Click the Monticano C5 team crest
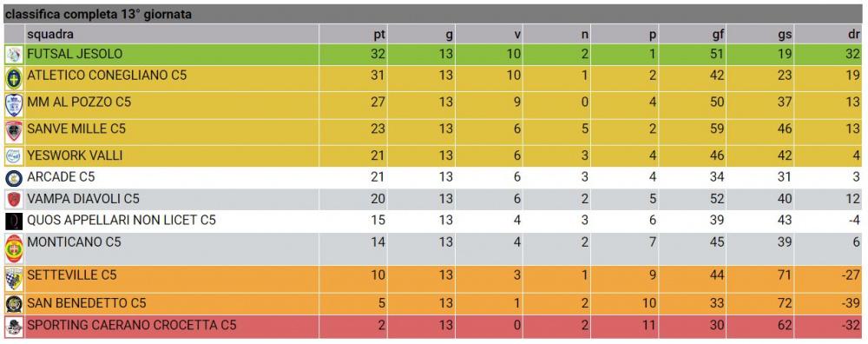Viewport: 868px width, 344px height. point(14,248)
